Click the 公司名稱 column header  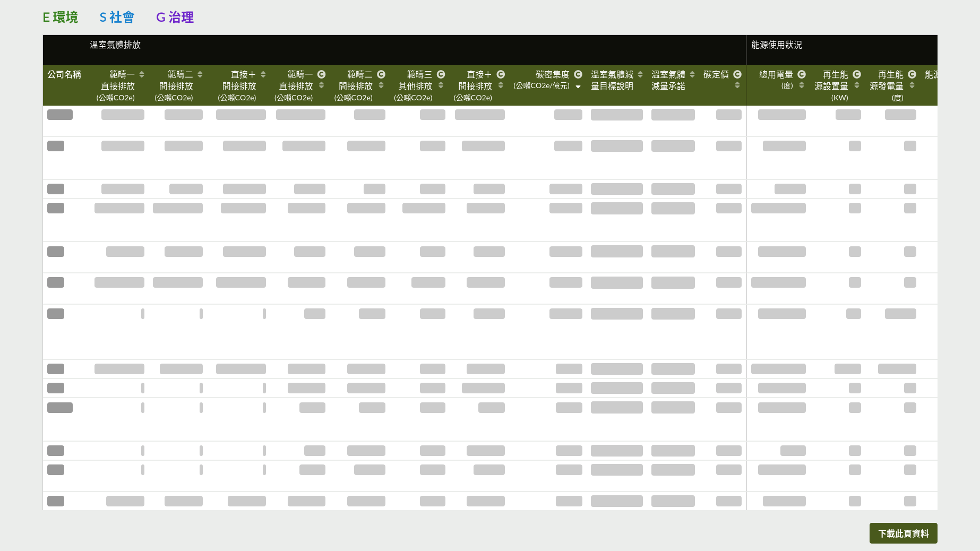point(64,74)
